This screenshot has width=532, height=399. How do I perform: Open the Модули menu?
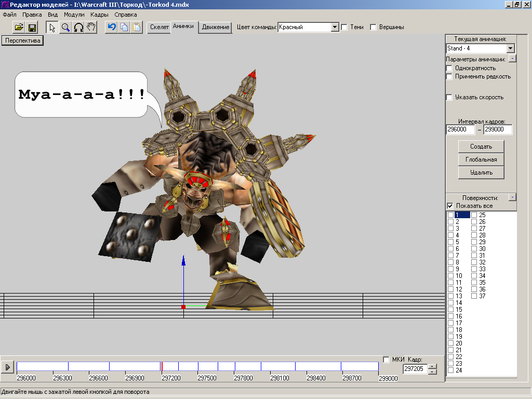tap(74, 15)
